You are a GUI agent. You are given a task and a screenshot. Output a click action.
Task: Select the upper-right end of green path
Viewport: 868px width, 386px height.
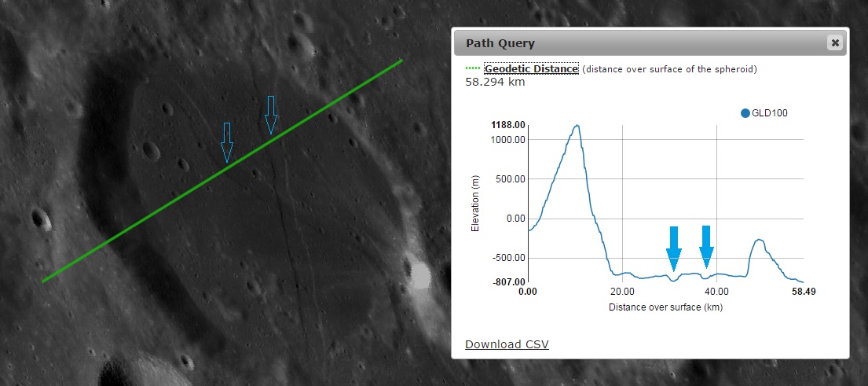[x=402, y=60]
